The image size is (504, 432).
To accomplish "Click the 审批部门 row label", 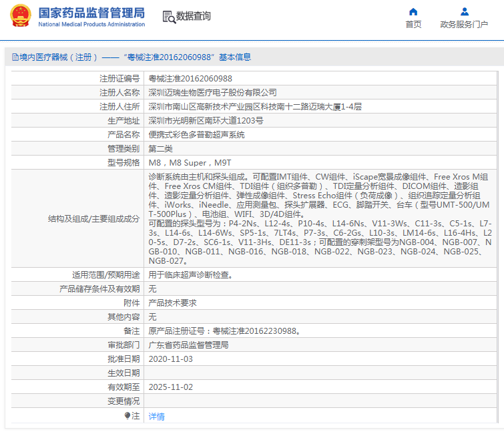I will (x=123, y=345).
